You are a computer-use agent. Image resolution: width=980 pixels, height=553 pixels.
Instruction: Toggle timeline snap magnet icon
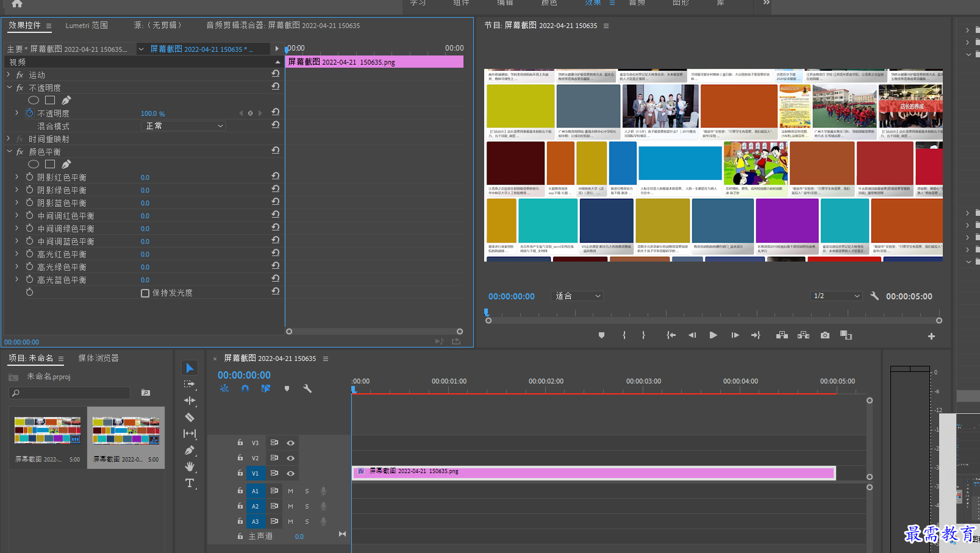[245, 388]
